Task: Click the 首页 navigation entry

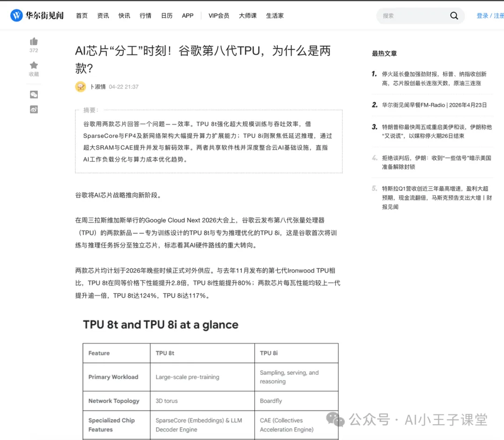Action: click(x=82, y=15)
